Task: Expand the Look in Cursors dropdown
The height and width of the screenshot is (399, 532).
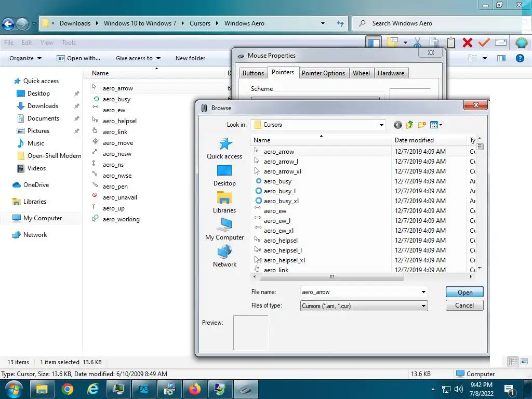Action: [x=381, y=125]
